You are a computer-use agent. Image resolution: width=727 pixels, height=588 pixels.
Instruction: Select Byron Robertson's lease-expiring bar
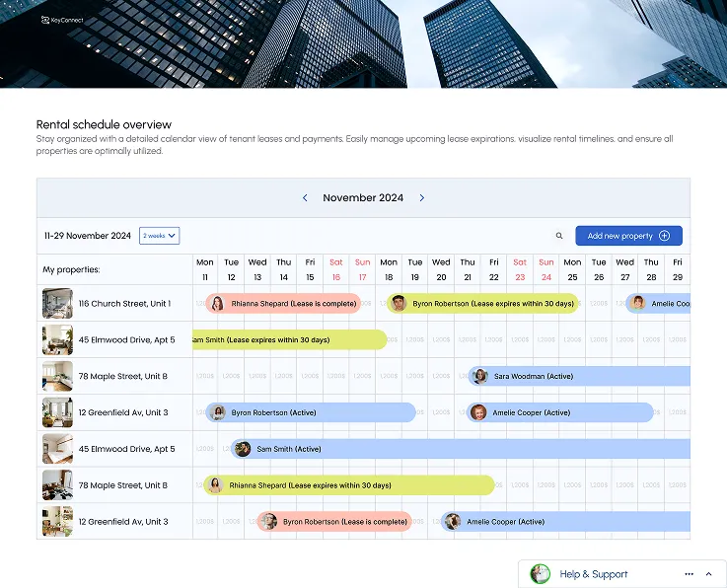tap(493, 304)
